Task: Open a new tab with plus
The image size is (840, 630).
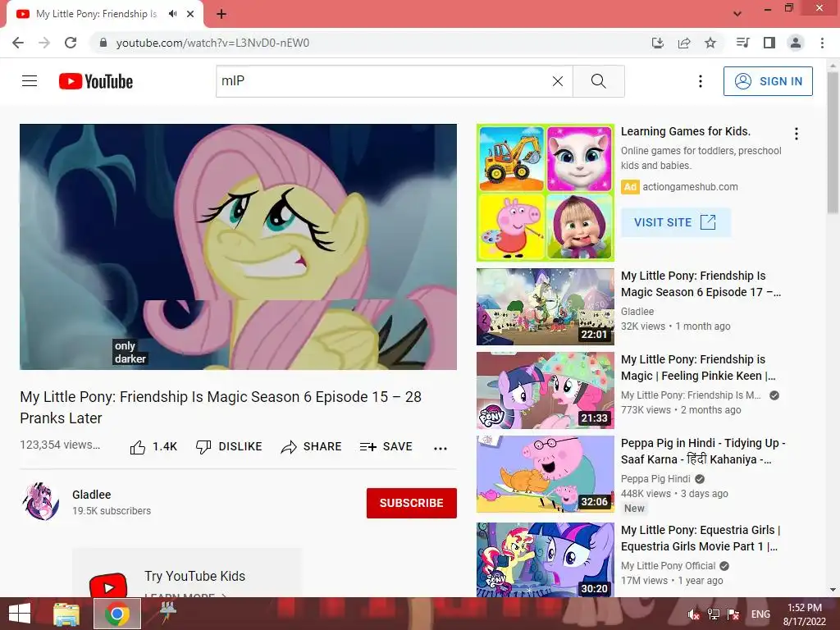Action: point(221,14)
